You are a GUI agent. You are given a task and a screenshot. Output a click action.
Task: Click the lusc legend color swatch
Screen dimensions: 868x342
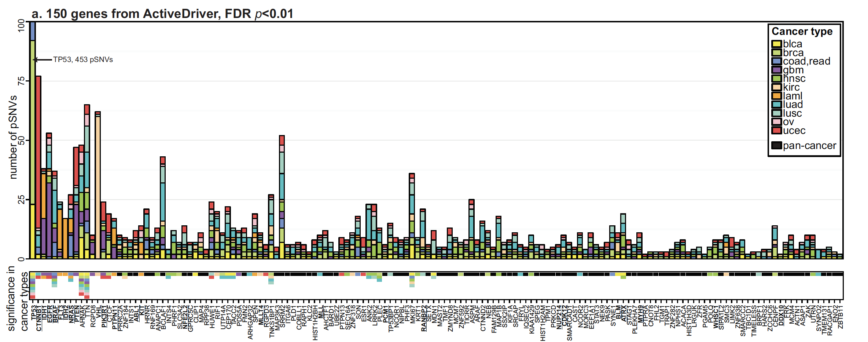(x=777, y=113)
